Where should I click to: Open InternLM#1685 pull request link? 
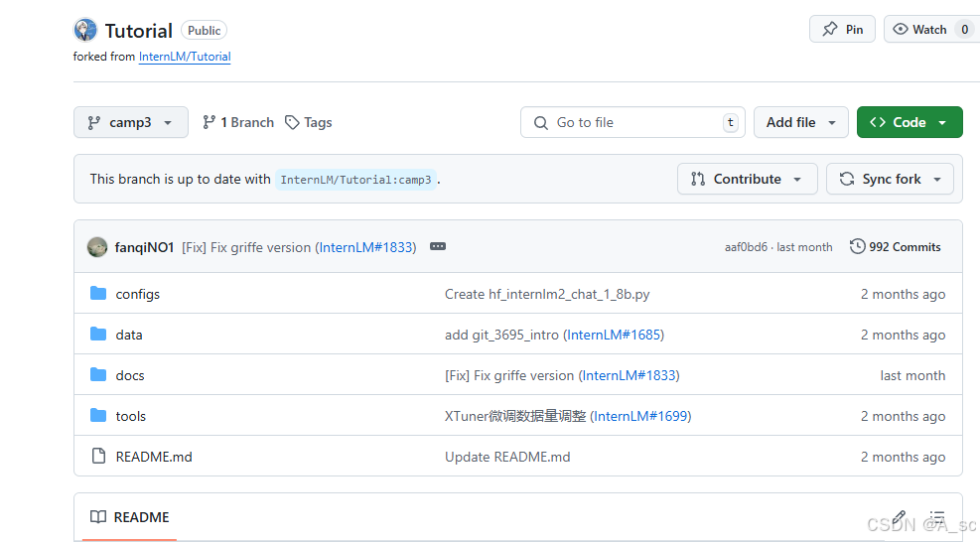click(614, 335)
